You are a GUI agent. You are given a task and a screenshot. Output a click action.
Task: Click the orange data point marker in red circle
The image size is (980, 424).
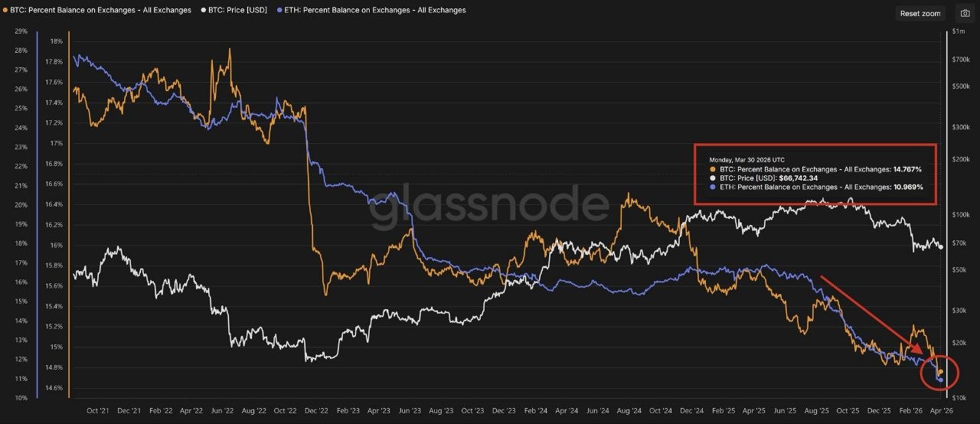940,372
